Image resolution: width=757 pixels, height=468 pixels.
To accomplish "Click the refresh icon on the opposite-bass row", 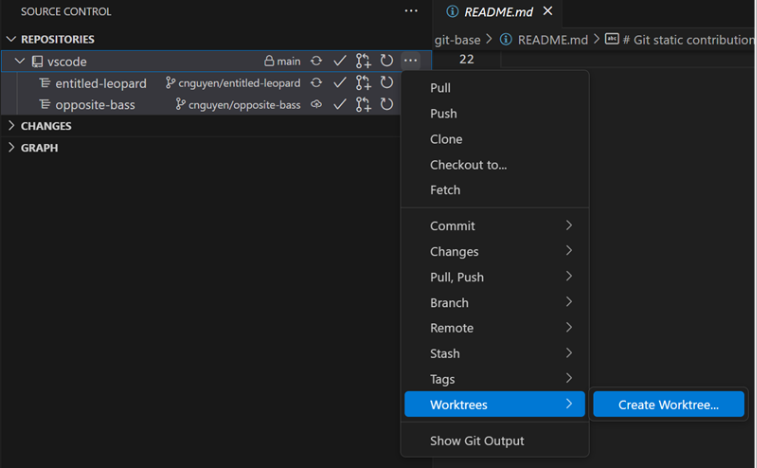I will tap(386, 104).
